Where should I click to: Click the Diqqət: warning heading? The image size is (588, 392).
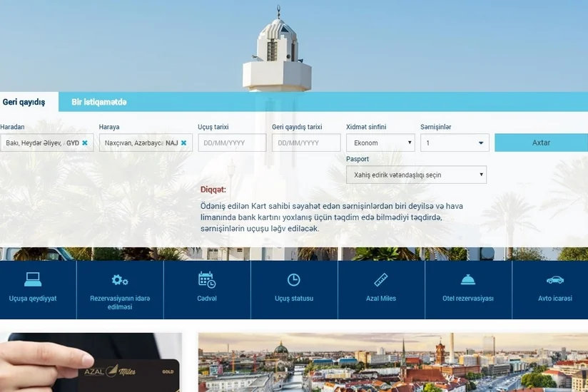coord(213,190)
